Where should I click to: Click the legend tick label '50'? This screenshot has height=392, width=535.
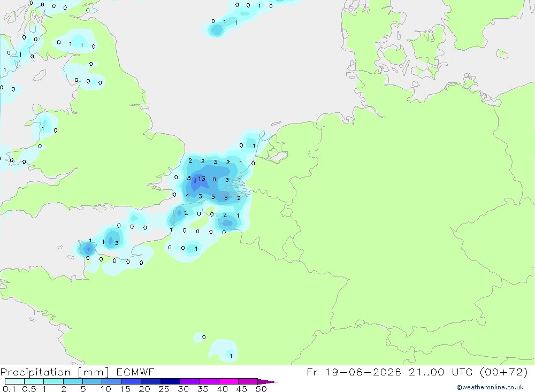262,389
